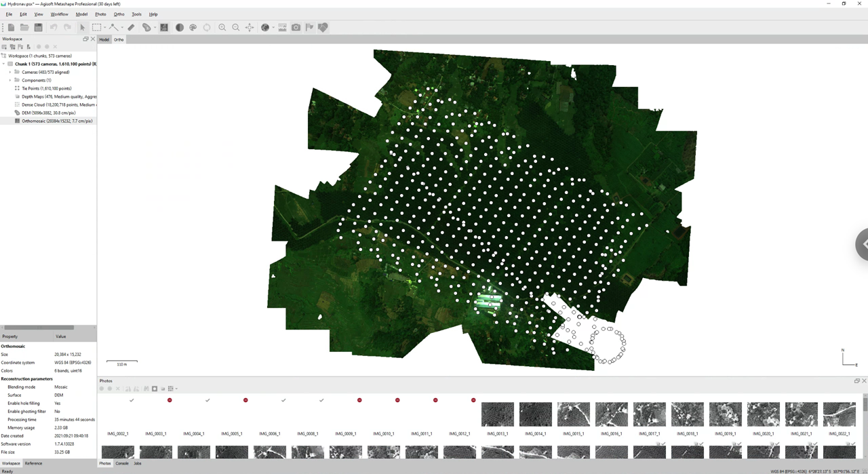Switch to the Console tab
Image resolution: width=868 pixels, height=474 pixels.
point(122,463)
